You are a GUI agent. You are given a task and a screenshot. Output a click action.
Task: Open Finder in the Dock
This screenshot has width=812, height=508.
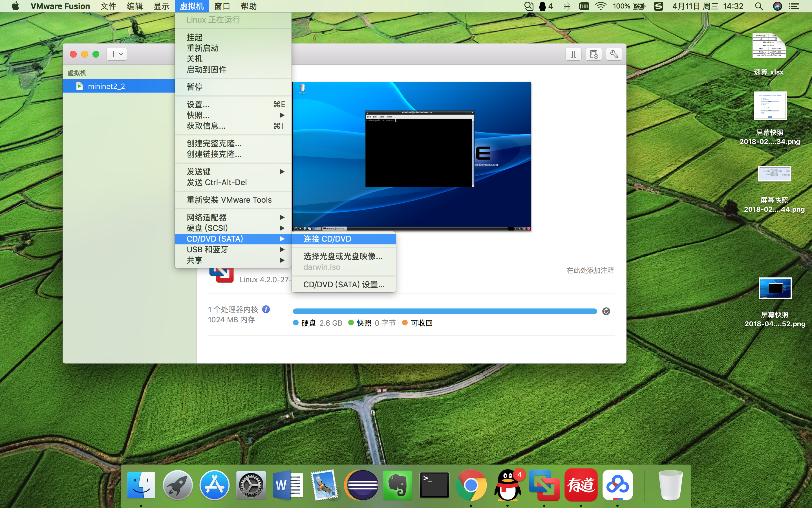(x=141, y=485)
